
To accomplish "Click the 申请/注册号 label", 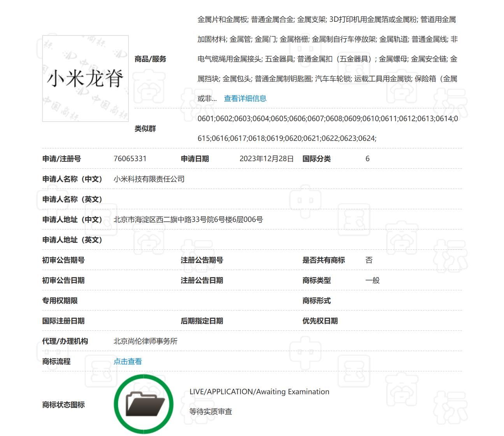I will tap(61, 159).
